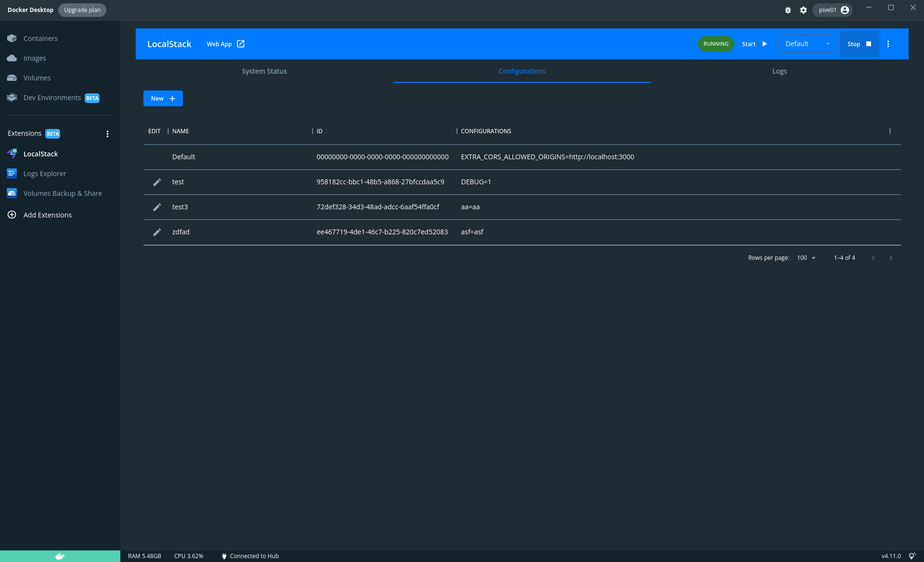The height and width of the screenshot is (562, 924).
Task: Open Docker settings gear icon
Action: [x=803, y=10]
